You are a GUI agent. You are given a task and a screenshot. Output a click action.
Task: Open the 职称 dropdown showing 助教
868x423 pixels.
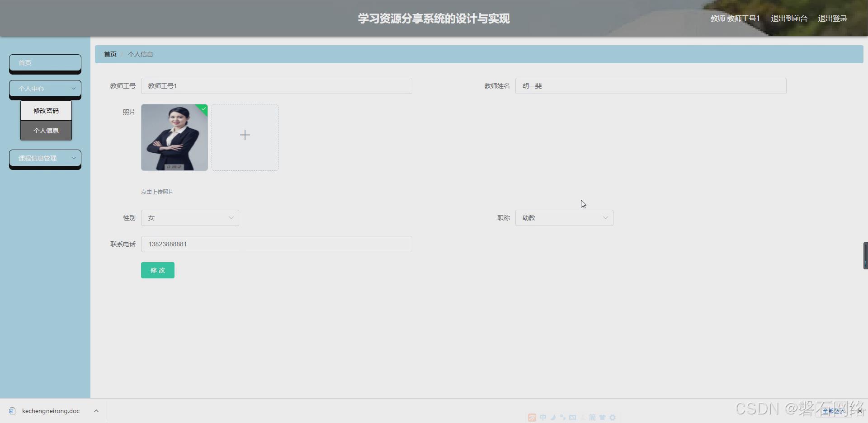[564, 217]
